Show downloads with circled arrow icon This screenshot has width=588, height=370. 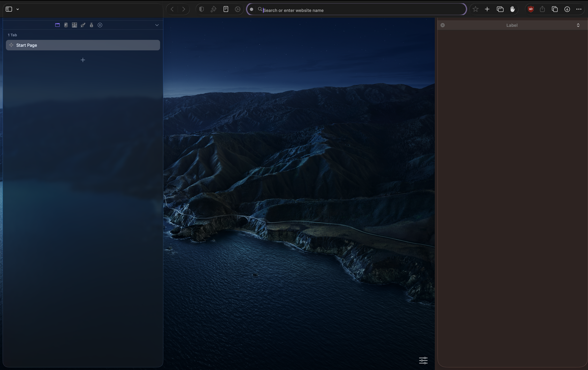(567, 9)
